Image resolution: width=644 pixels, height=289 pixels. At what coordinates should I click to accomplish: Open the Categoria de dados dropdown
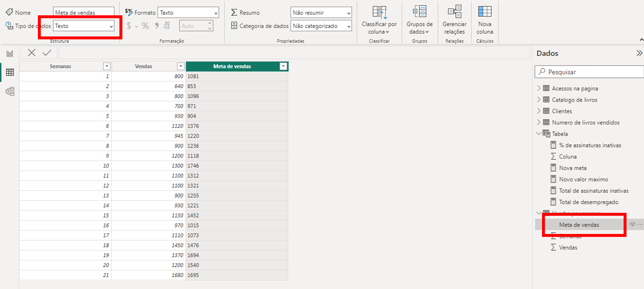tap(321, 26)
